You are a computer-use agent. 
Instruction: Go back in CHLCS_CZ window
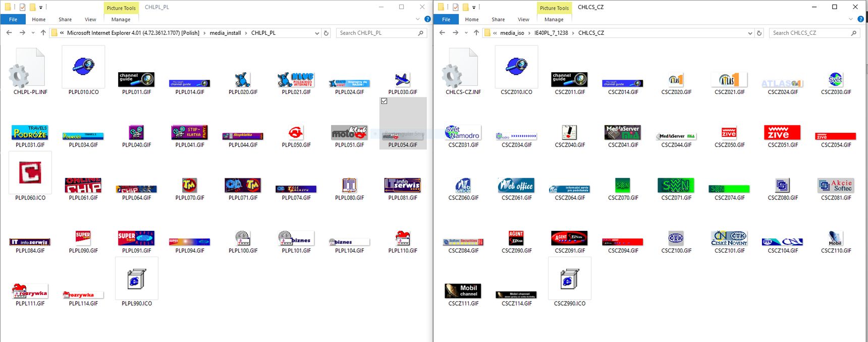pos(442,33)
